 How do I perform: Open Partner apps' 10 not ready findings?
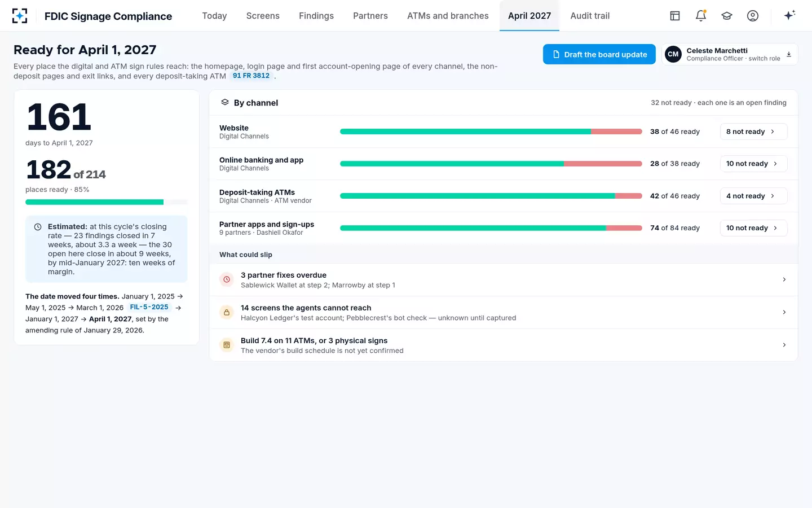point(754,228)
